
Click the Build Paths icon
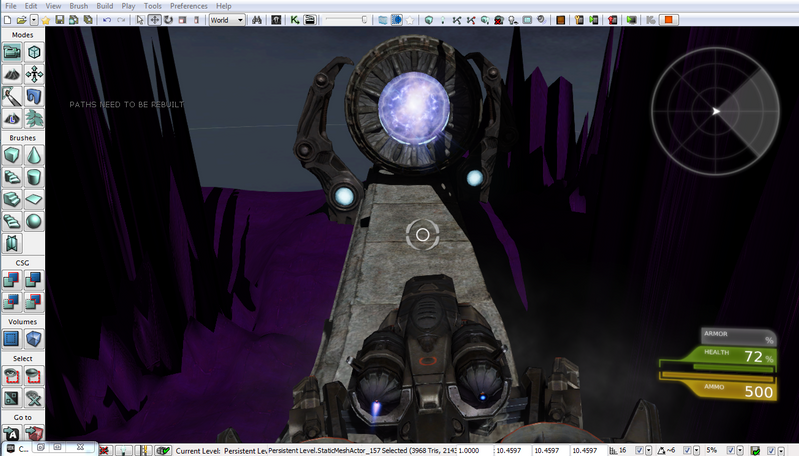(457, 20)
